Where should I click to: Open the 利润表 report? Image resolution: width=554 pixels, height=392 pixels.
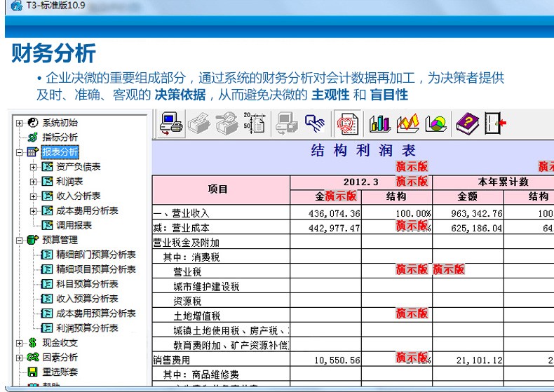(69, 182)
